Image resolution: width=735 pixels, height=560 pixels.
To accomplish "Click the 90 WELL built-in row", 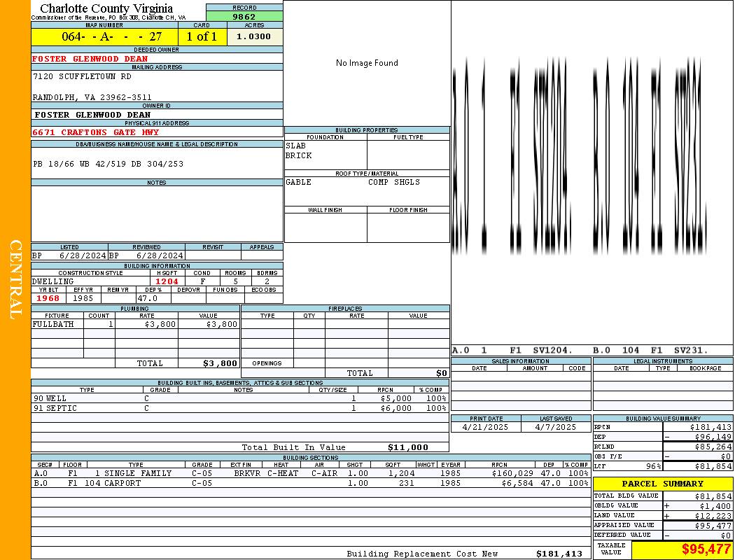I will [240, 399].
